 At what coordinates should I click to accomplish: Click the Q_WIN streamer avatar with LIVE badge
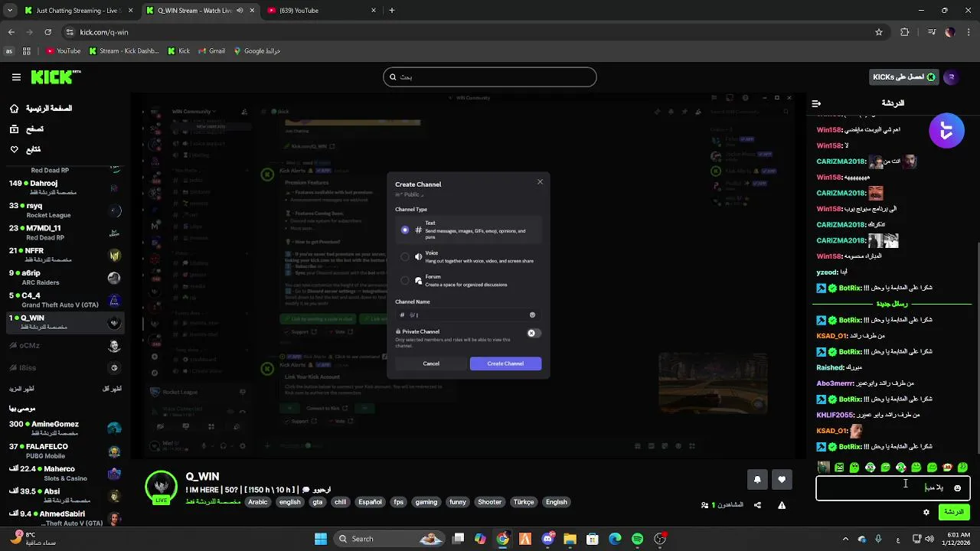(161, 487)
